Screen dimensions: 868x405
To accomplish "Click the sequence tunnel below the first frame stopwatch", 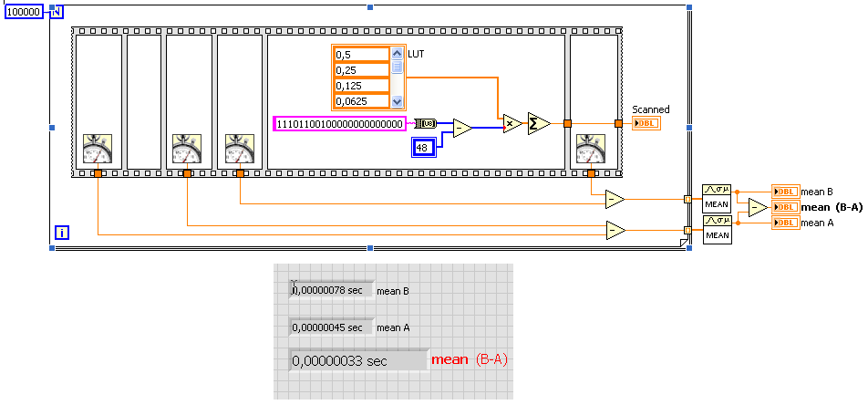I will pyautogui.click(x=98, y=173).
